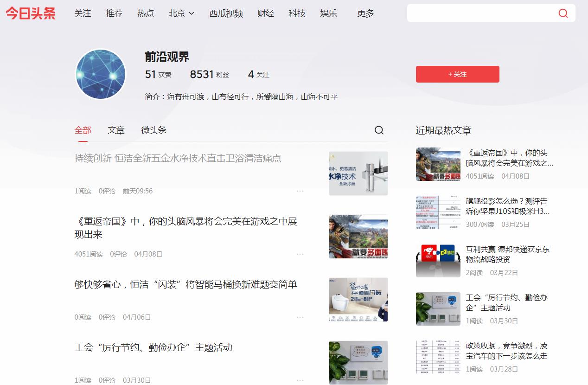The image size is (588, 385).
Task: Click thumbnail of 水净技术 faucet article
Action: (358, 173)
